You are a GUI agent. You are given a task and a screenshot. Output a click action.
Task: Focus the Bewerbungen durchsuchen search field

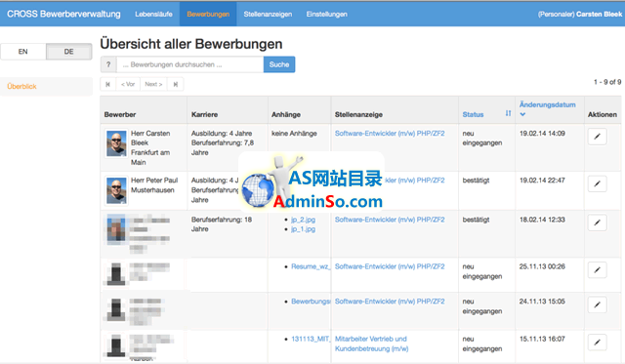pos(190,64)
